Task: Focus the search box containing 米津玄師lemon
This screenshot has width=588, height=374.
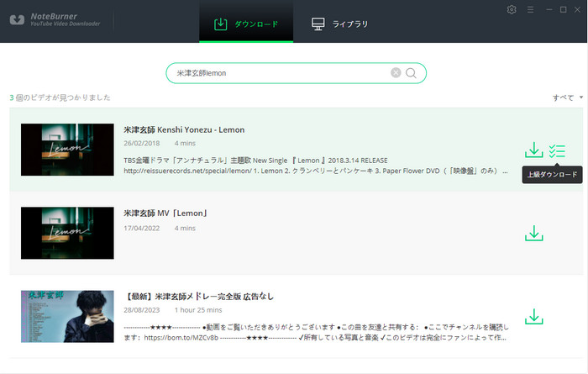Action: point(296,73)
